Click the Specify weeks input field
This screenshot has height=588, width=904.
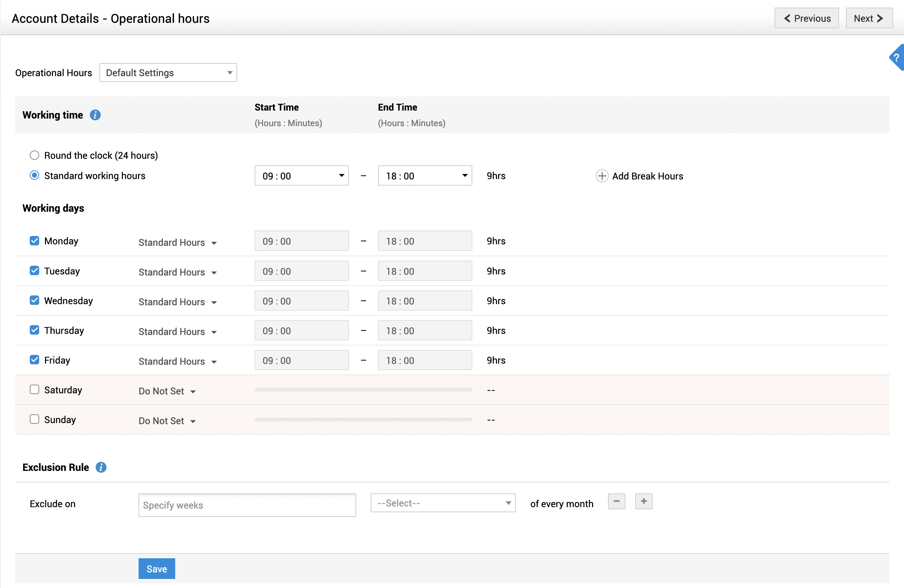click(247, 505)
